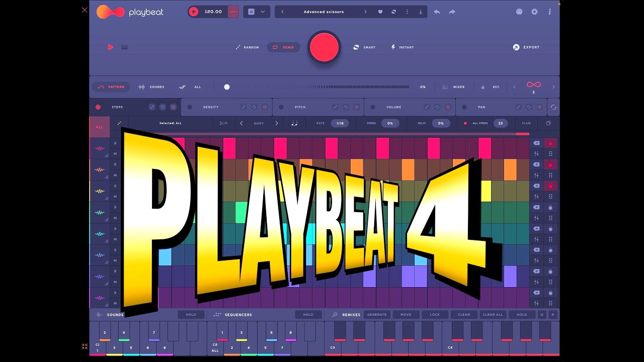Edit the 120.00 tempo value
This screenshot has width=644, height=362.
[213, 12]
